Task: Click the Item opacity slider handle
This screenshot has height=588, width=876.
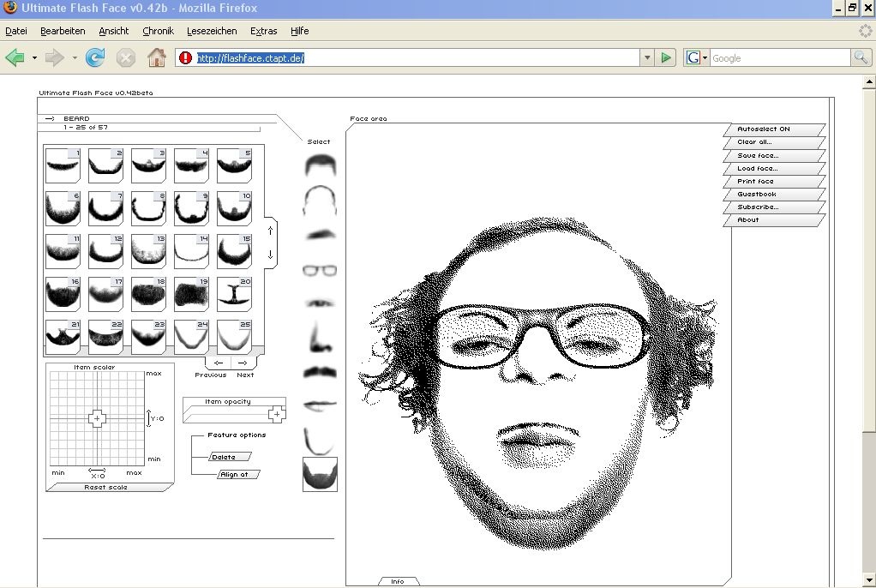Action: 276,415
